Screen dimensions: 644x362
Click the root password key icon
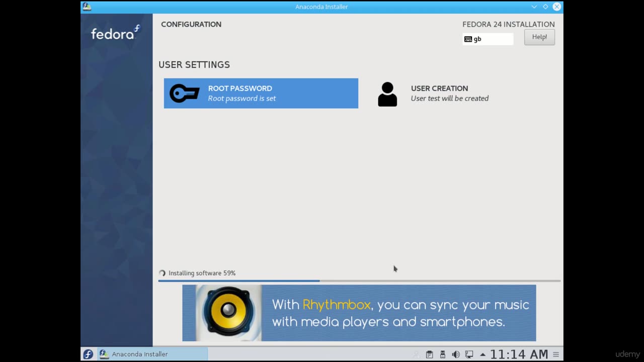(x=184, y=94)
